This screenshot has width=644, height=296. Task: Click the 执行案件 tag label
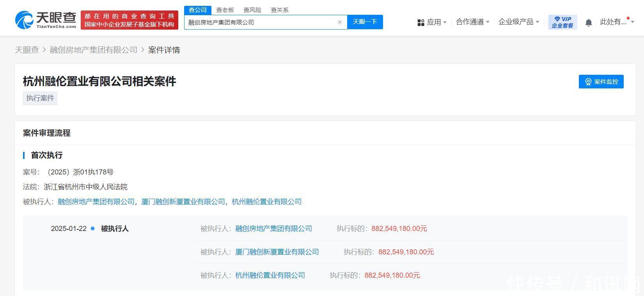(x=40, y=98)
